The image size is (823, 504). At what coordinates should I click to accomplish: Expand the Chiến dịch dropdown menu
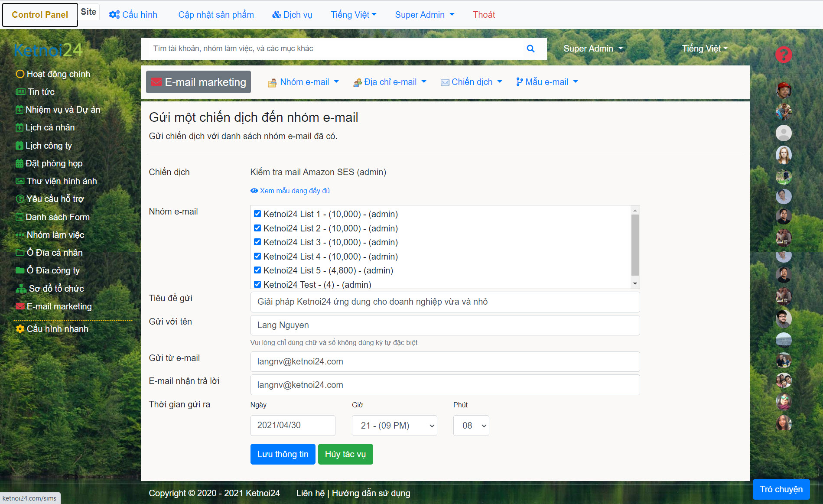(x=472, y=82)
